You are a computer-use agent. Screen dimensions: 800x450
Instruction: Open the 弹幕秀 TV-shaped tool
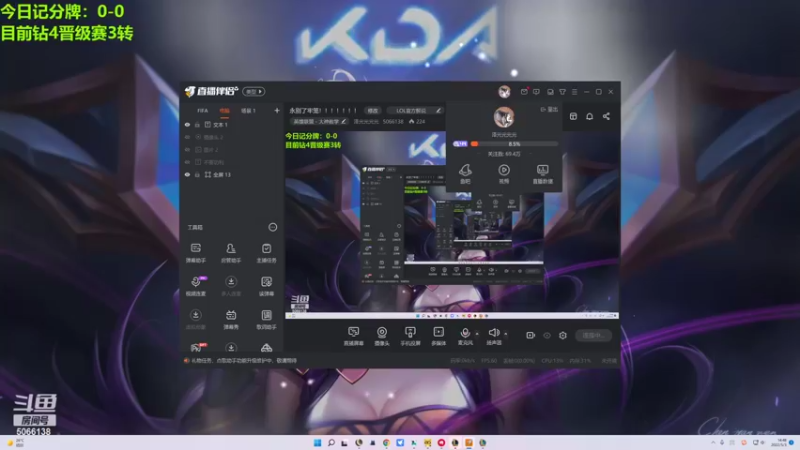tap(231, 319)
